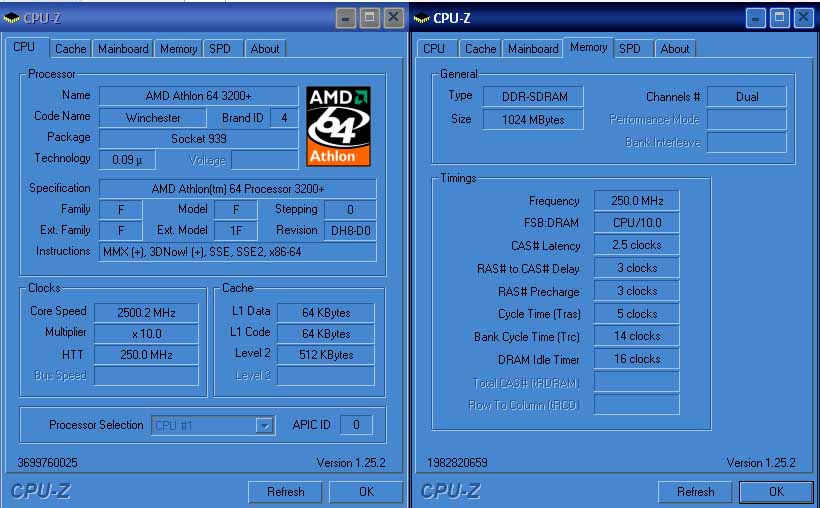Click the Bank Cycle Time value '14 clocks'
Screen dimensions: 820x508
pyautogui.click(x=636, y=336)
